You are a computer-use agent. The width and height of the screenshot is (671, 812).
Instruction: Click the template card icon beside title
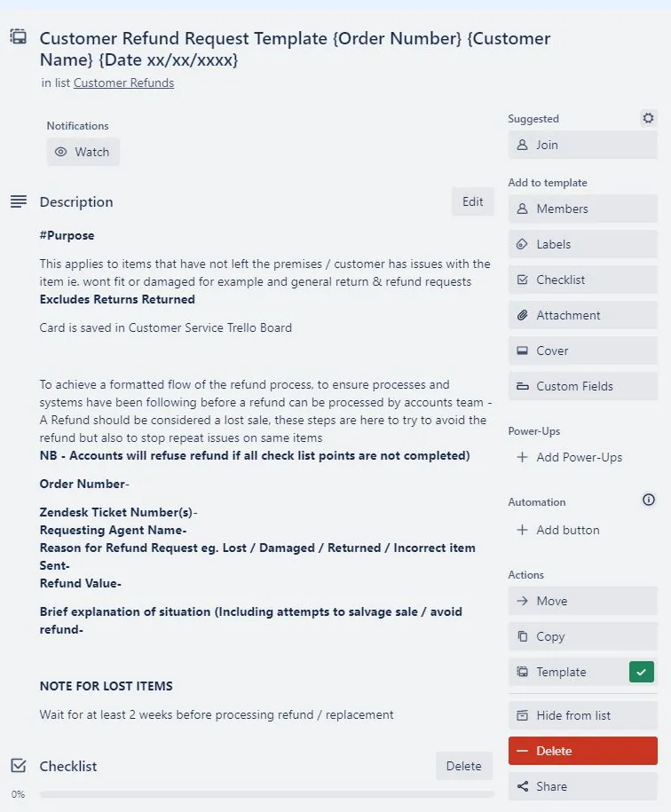[19, 37]
